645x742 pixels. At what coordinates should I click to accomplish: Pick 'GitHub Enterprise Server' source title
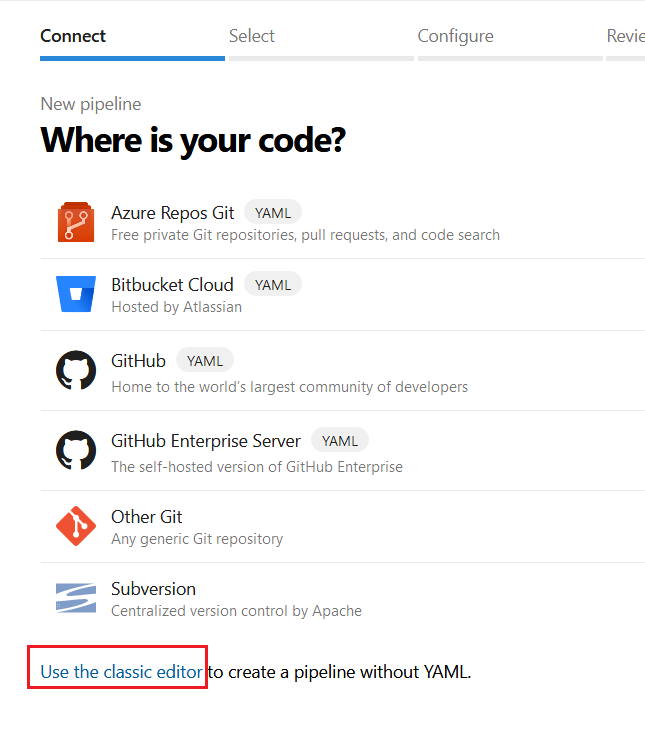206,441
